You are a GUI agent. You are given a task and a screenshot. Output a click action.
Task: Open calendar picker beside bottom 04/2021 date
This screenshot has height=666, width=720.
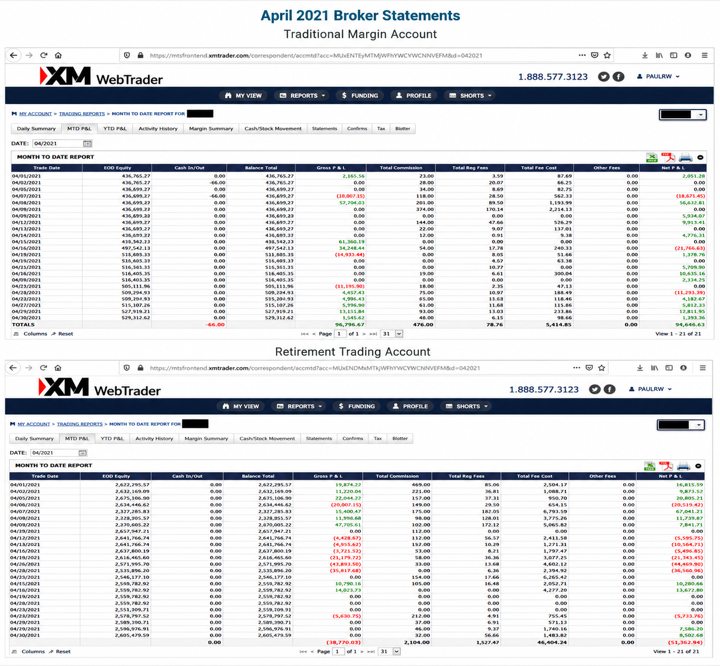tap(83, 453)
